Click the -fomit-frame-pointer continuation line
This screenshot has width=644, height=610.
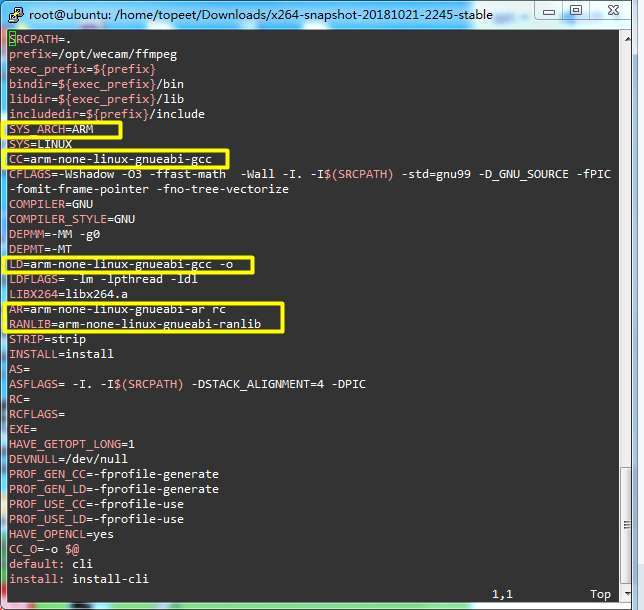[149, 189]
